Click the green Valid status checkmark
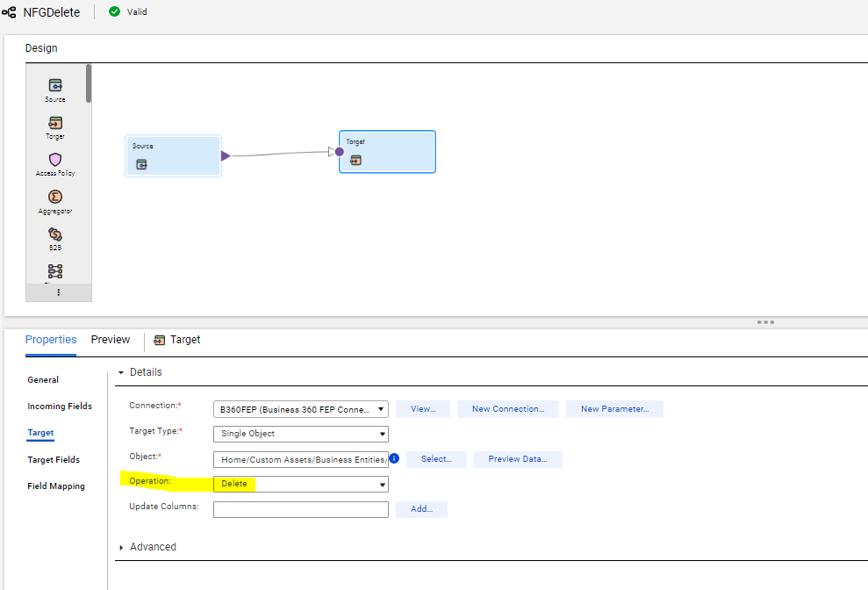The image size is (868, 590). click(115, 11)
